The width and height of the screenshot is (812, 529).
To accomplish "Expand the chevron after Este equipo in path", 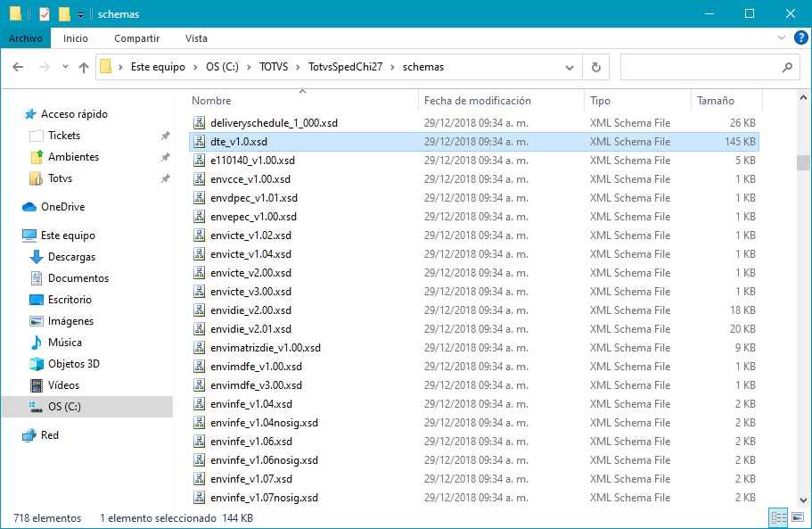I will tap(195, 67).
